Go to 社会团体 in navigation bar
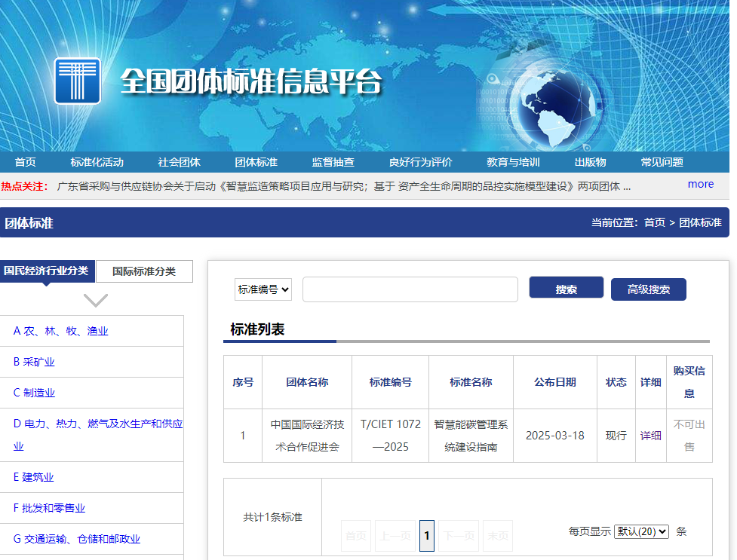The width and height of the screenshot is (737, 560). 179,162
